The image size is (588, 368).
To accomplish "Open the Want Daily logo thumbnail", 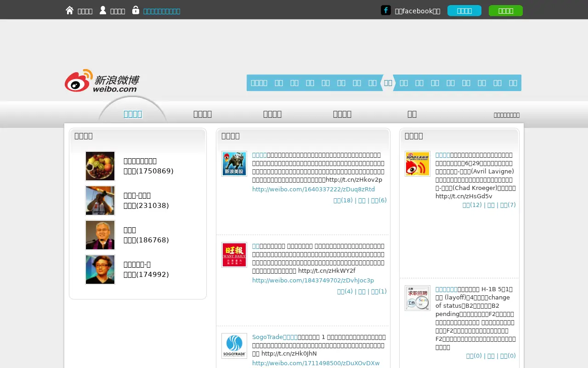I will (234, 255).
